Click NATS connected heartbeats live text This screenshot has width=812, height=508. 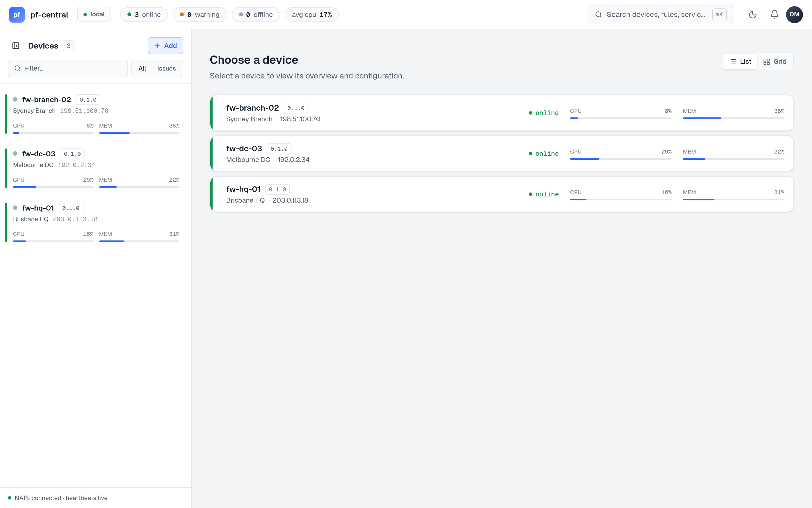61,498
